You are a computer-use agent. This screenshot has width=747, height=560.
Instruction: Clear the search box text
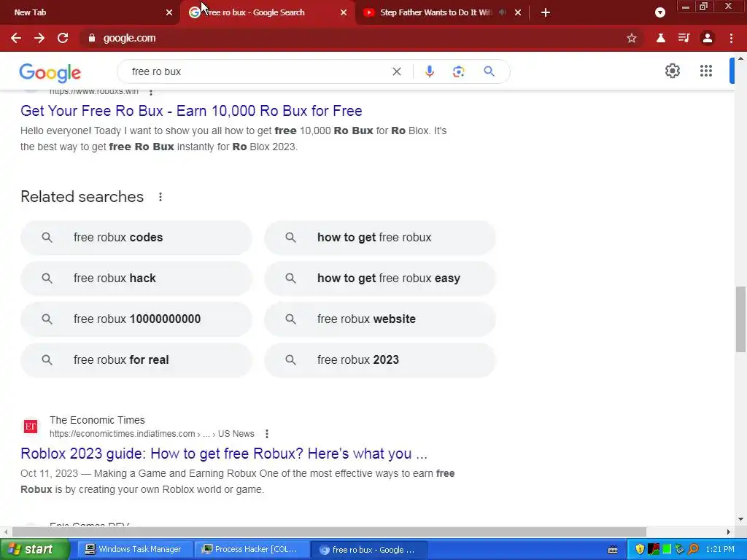(396, 71)
